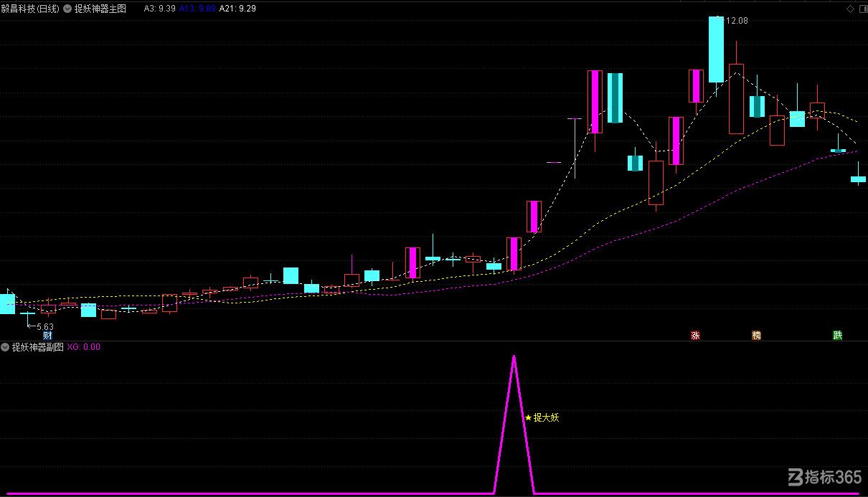Click the red 涨 marker icon
The width and height of the screenshot is (868, 497).
click(x=694, y=335)
